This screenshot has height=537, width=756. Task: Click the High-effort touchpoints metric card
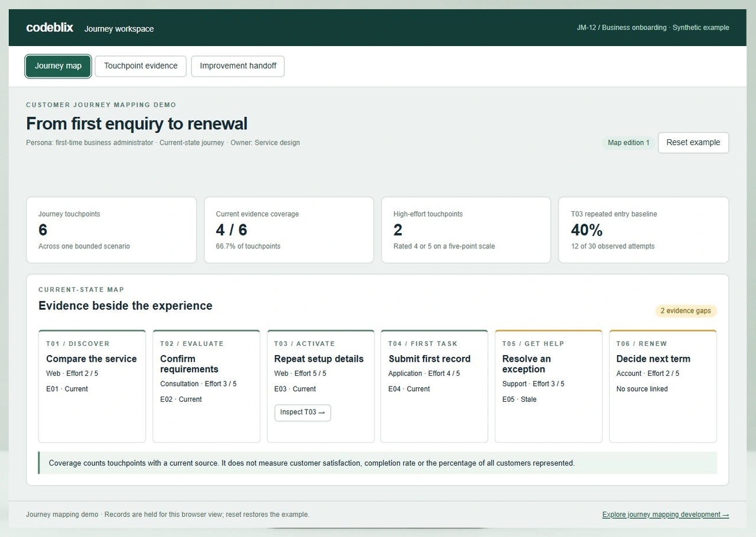pos(466,230)
